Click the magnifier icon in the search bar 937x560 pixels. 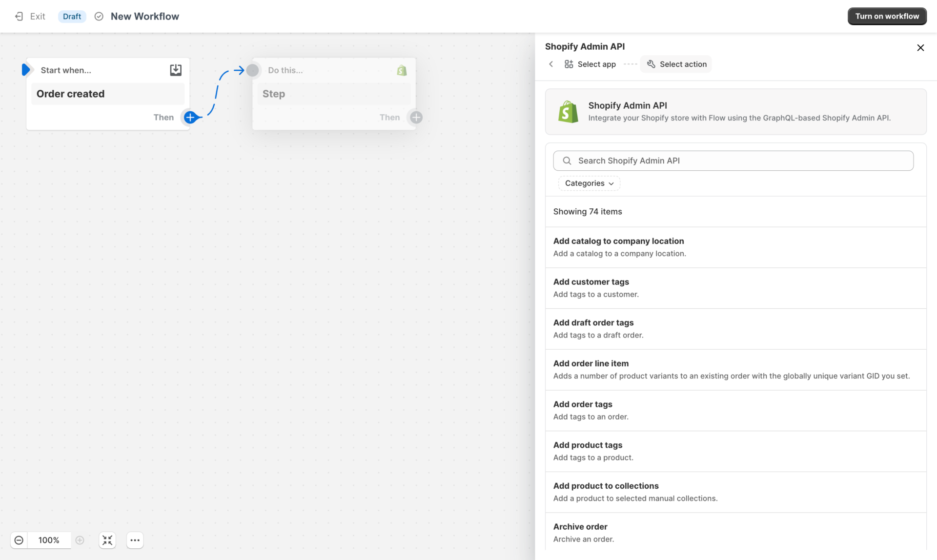[567, 160]
